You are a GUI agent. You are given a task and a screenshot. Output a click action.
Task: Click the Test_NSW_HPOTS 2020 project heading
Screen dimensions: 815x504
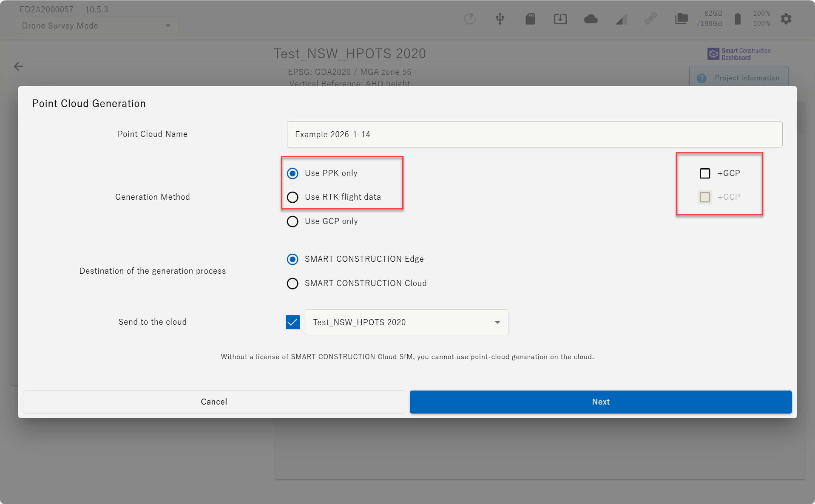click(x=349, y=54)
